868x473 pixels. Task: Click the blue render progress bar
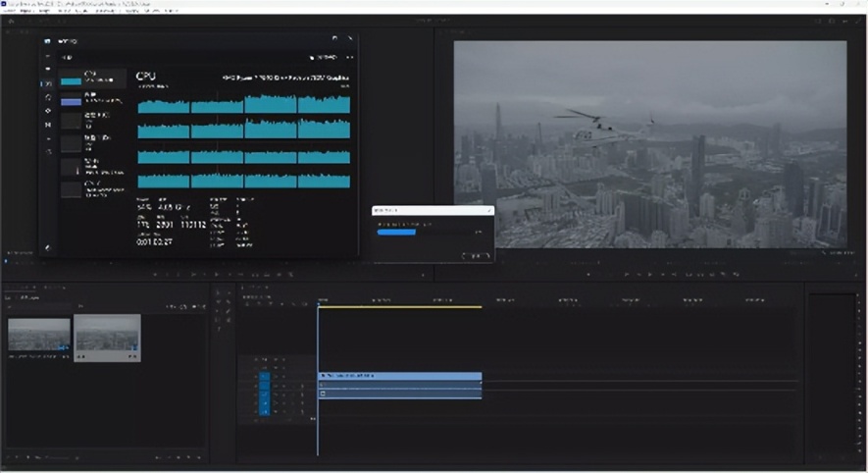pos(396,232)
